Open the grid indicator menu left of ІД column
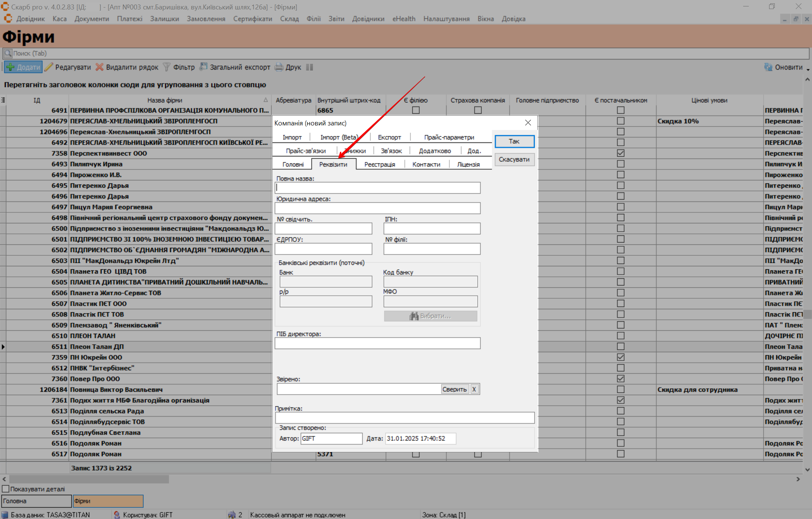 coord(3,100)
